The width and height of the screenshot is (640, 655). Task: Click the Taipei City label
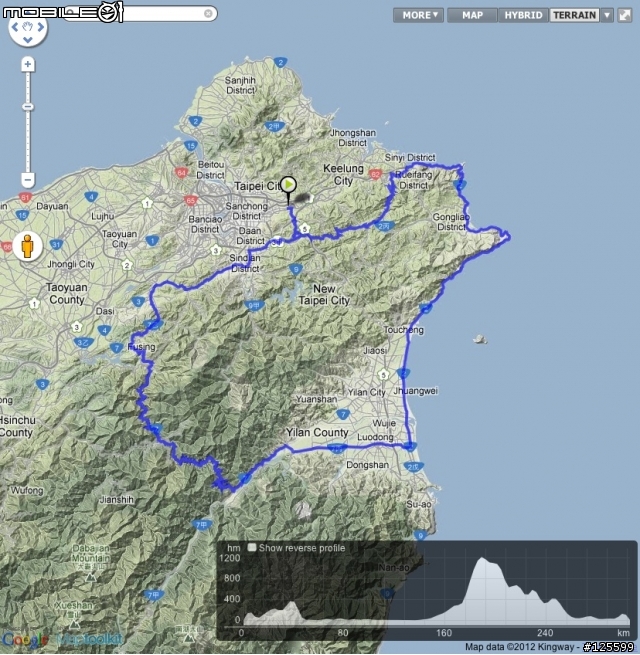(257, 186)
